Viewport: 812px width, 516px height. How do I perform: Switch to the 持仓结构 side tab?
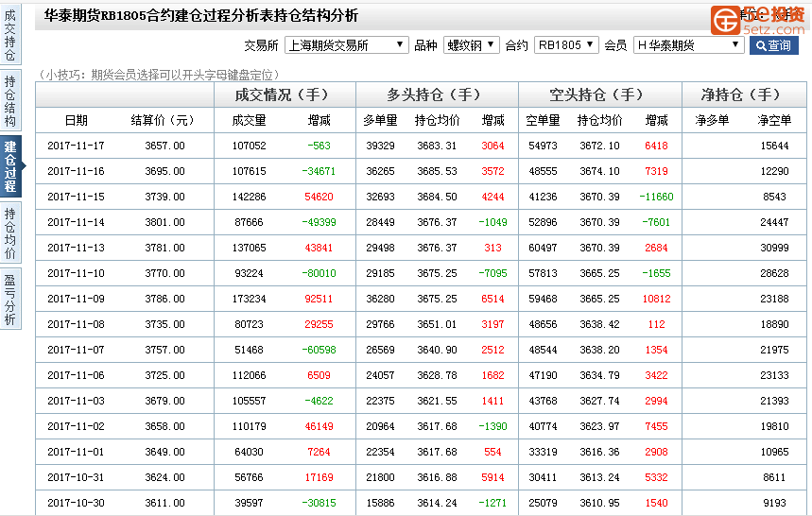[10, 101]
